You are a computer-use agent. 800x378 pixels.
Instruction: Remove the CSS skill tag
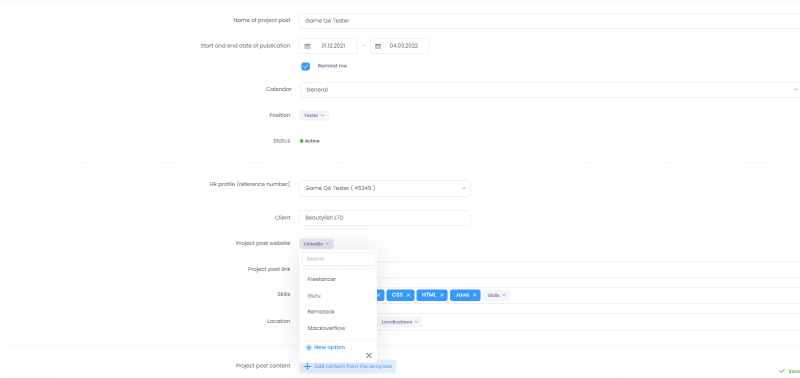point(408,295)
